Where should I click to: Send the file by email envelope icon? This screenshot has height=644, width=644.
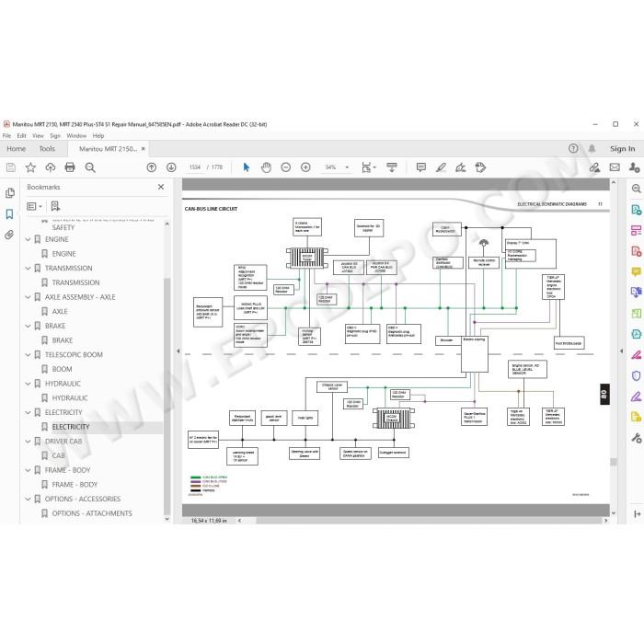tap(615, 167)
